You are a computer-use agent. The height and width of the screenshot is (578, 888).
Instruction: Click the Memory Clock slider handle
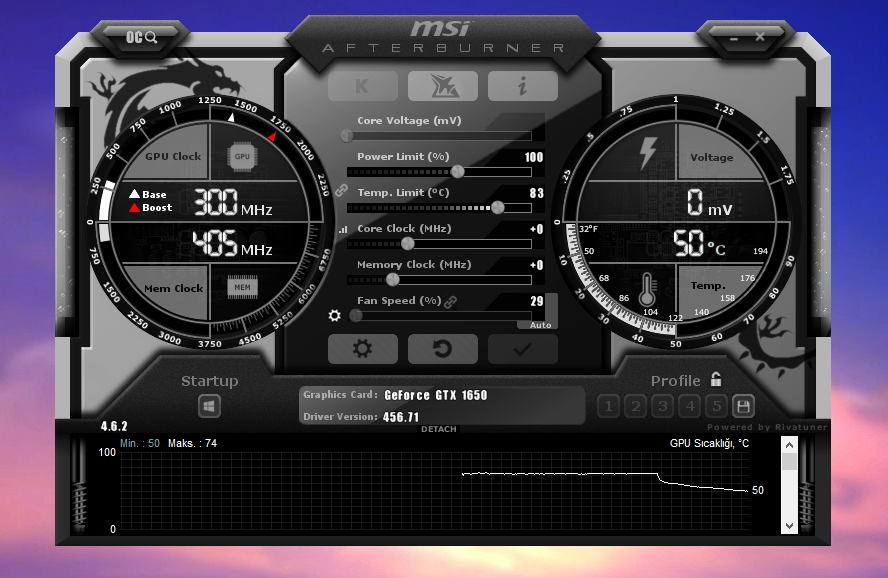(x=392, y=280)
